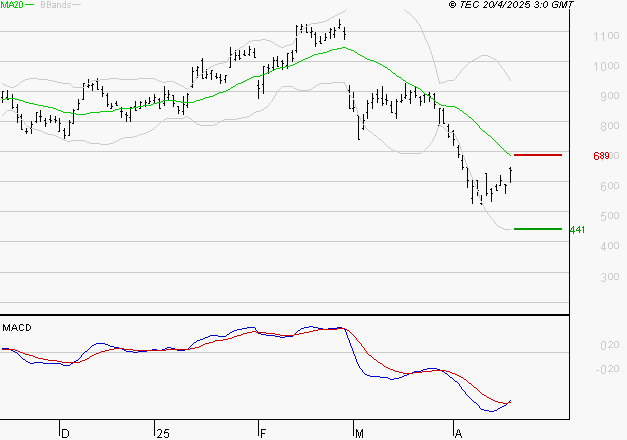Click the 500 price axis label
This screenshot has height=440, width=627.
(x=610, y=216)
